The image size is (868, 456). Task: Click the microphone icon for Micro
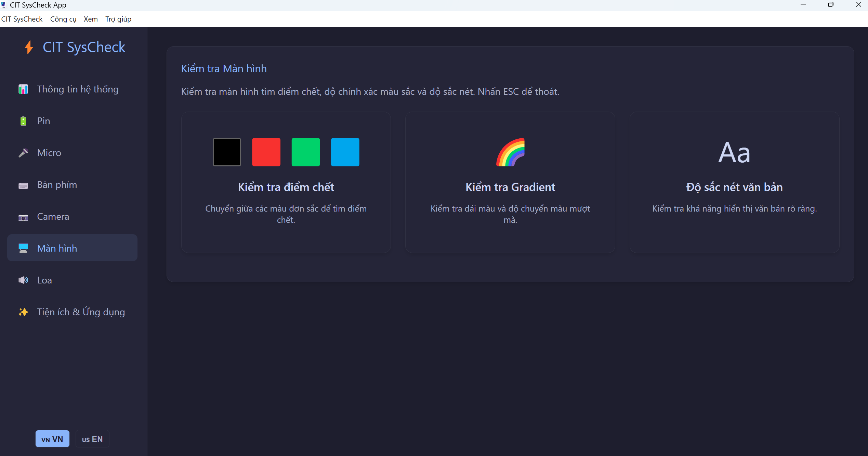23,153
